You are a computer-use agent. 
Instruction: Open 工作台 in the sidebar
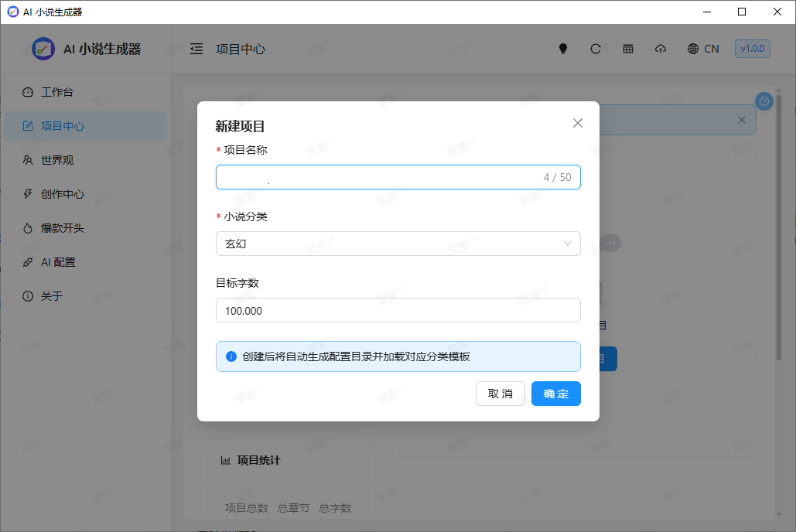pos(85,92)
